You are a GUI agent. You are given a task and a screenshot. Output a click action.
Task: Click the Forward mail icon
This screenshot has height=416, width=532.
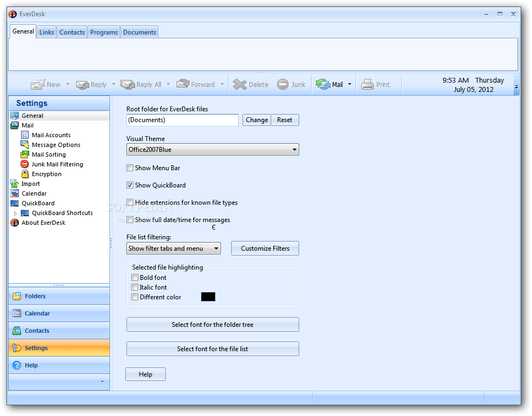coord(183,84)
